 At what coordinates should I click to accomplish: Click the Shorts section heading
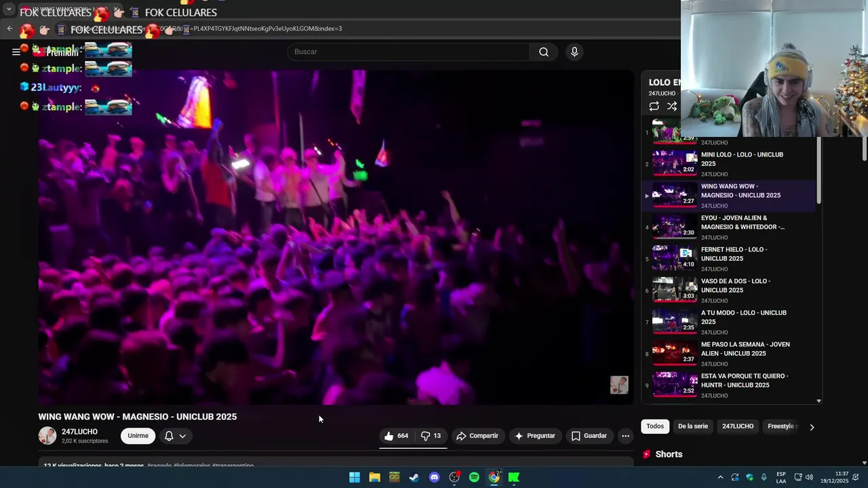[x=669, y=454]
